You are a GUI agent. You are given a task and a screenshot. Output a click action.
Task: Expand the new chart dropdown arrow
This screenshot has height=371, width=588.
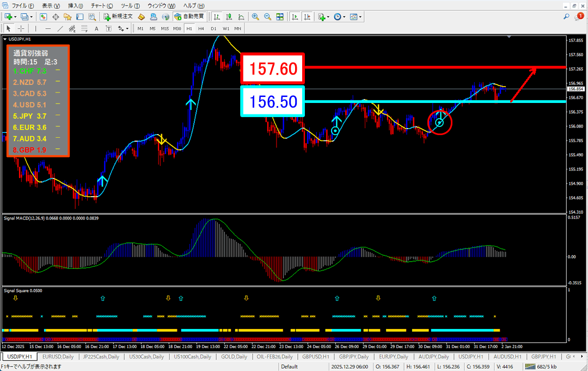tap(15, 17)
